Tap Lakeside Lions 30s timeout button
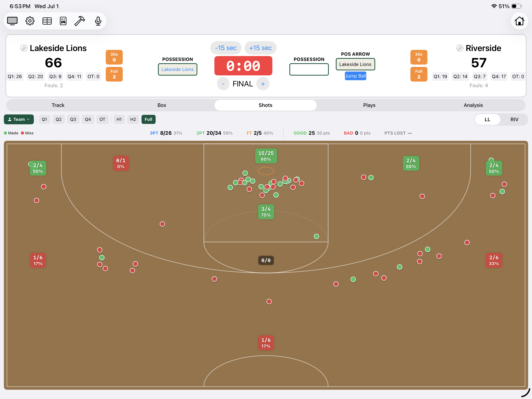Screen dimensions: 532x399 (114, 57)
